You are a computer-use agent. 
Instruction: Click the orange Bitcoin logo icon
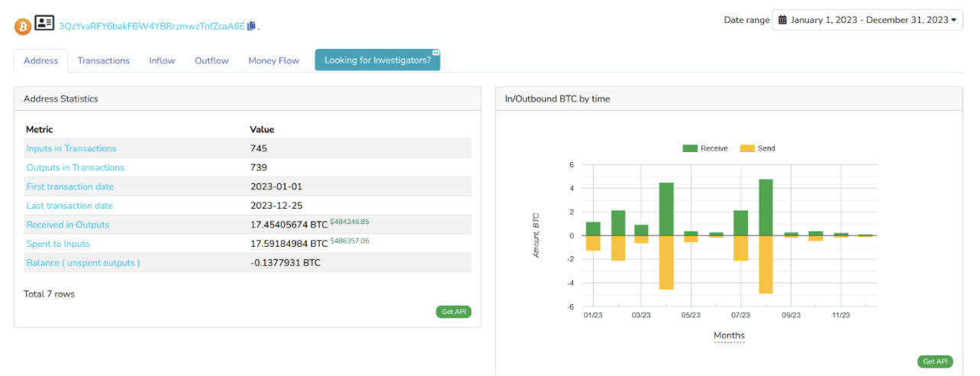coord(23,26)
